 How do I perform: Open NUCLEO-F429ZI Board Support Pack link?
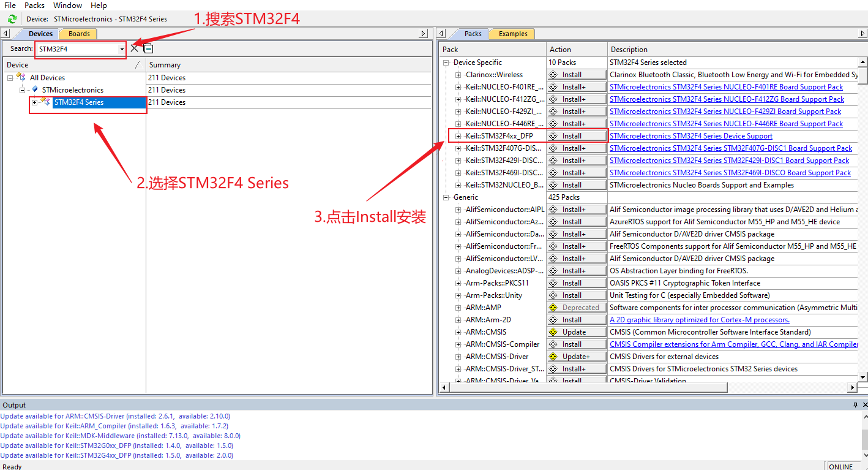click(725, 112)
